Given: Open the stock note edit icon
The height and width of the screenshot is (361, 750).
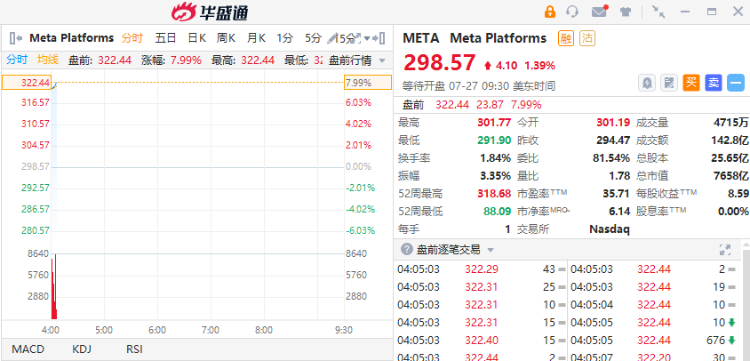Looking at the screenshot, I should point(669,83).
